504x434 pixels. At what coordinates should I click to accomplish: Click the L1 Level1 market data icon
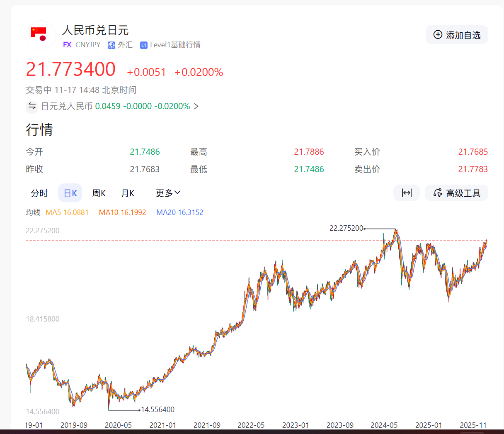click(144, 45)
